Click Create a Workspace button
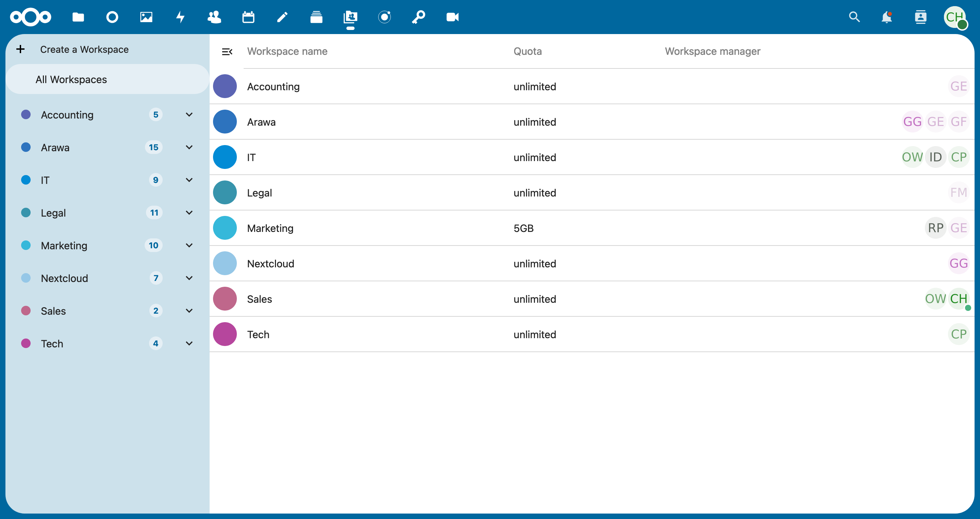 click(84, 49)
